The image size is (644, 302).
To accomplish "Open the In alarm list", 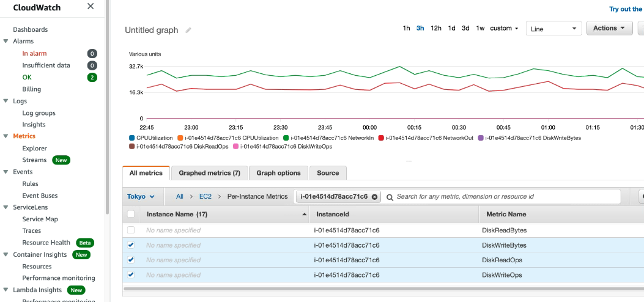I will click(34, 53).
